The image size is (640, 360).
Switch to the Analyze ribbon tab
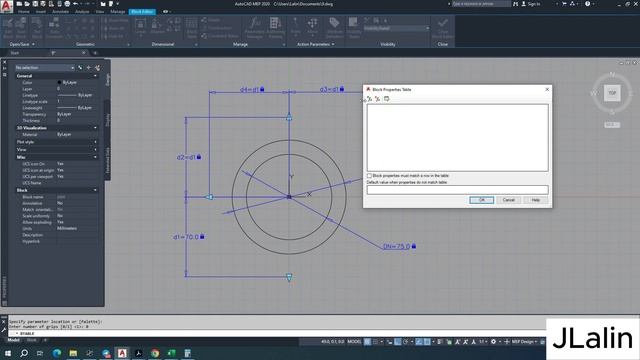(82, 11)
